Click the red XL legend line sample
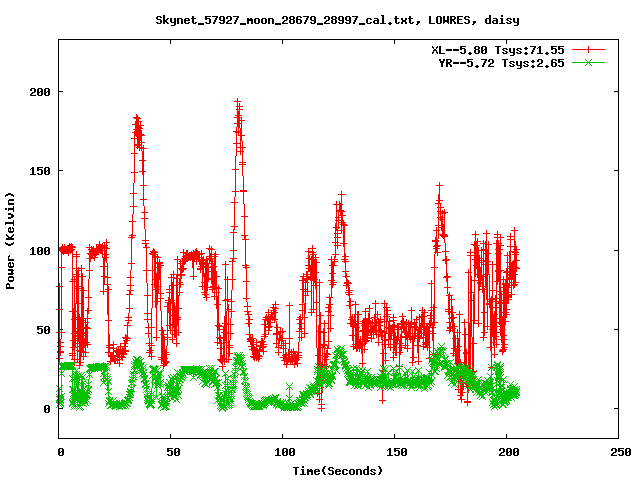 (589, 49)
